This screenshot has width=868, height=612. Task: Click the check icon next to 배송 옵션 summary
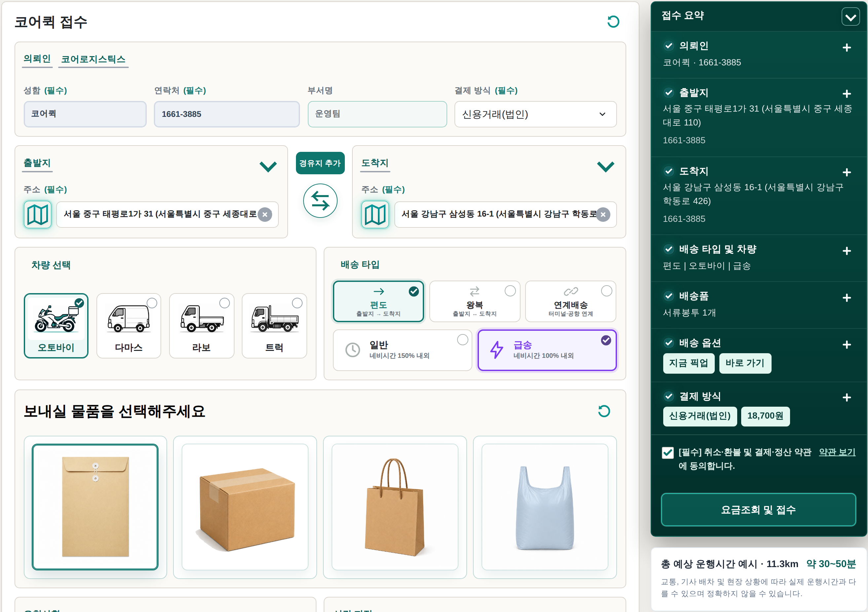(x=669, y=343)
